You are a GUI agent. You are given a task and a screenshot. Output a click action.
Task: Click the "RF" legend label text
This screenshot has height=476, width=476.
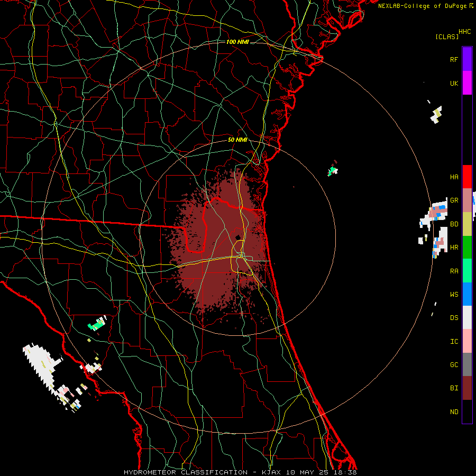(454, 59)
